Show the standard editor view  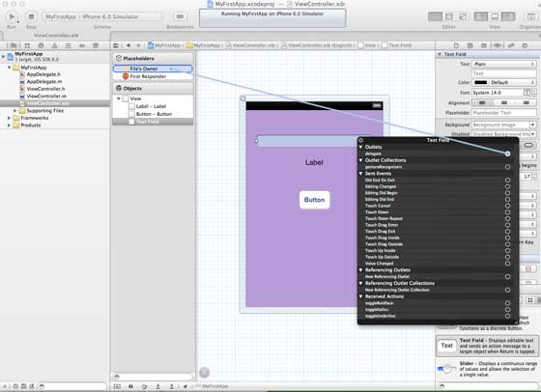point(435,16)
